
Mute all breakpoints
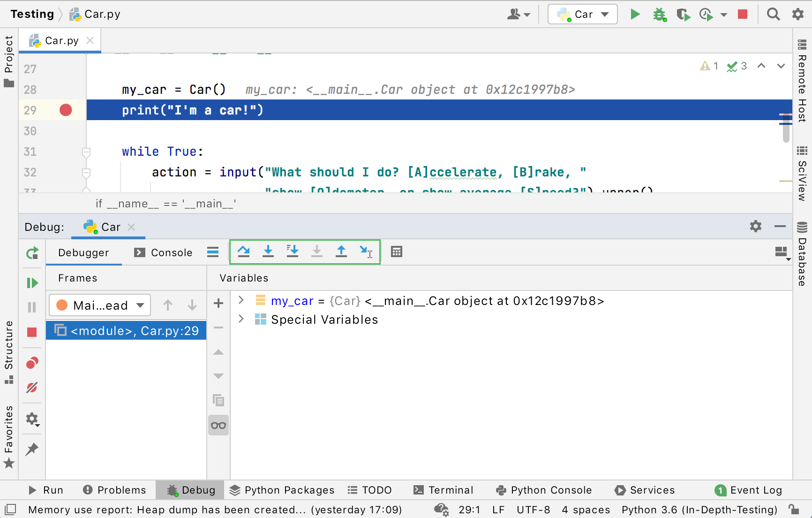coord(32,387)
